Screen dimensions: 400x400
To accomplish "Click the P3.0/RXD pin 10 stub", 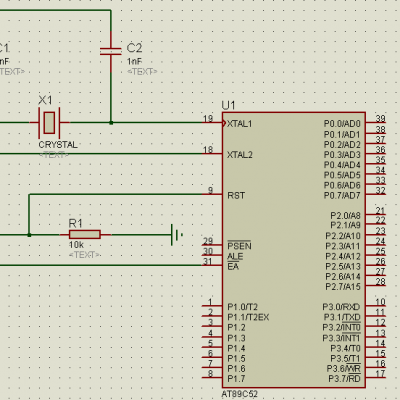I will point(376,306).
